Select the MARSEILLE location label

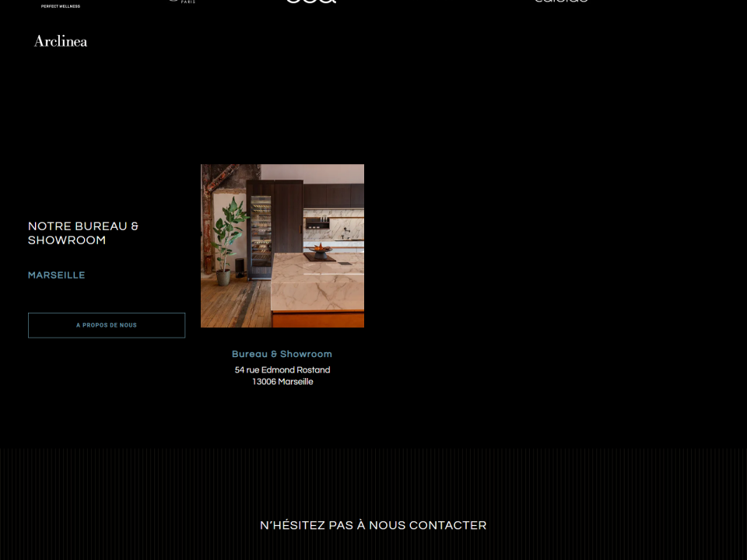pyautogui.click(x=56, y=275)
